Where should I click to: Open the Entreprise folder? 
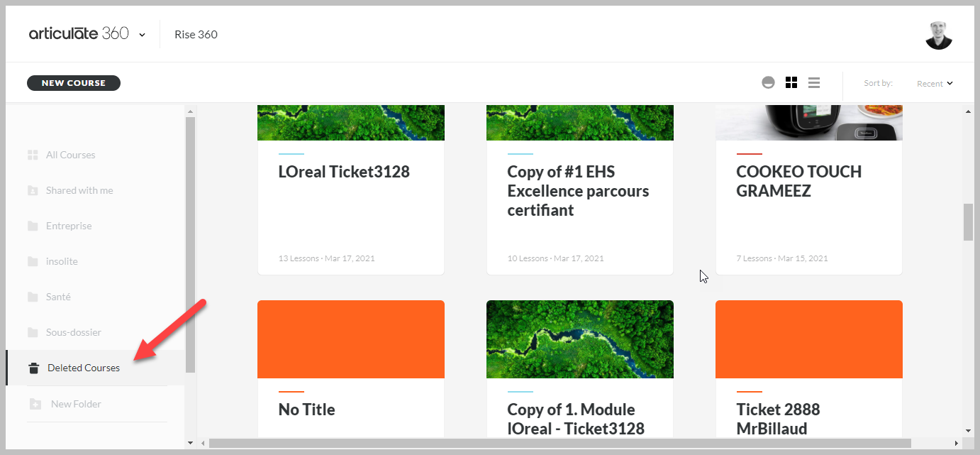coord(69,226)
